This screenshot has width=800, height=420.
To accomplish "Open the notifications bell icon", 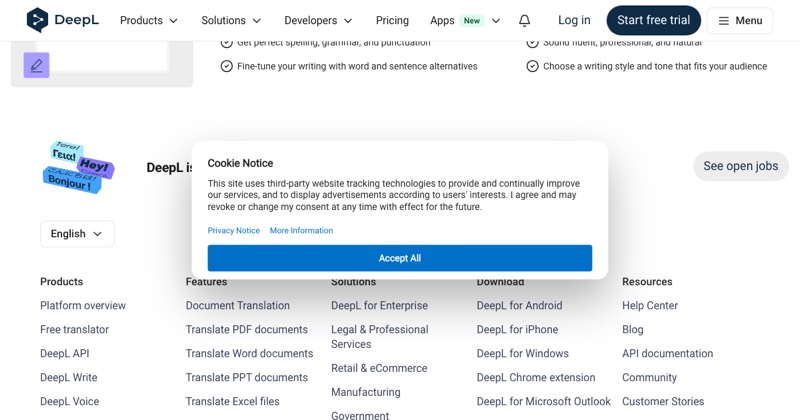I will click(524, 20).
